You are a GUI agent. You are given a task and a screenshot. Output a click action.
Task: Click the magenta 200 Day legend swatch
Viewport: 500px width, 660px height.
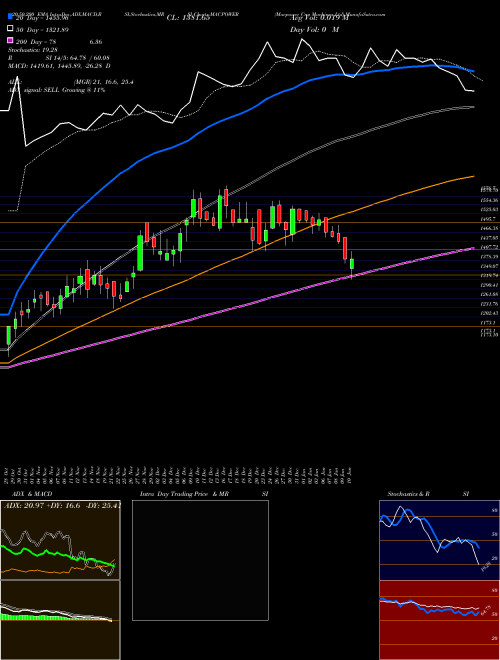pyautogui.click(x=10, y=41)
